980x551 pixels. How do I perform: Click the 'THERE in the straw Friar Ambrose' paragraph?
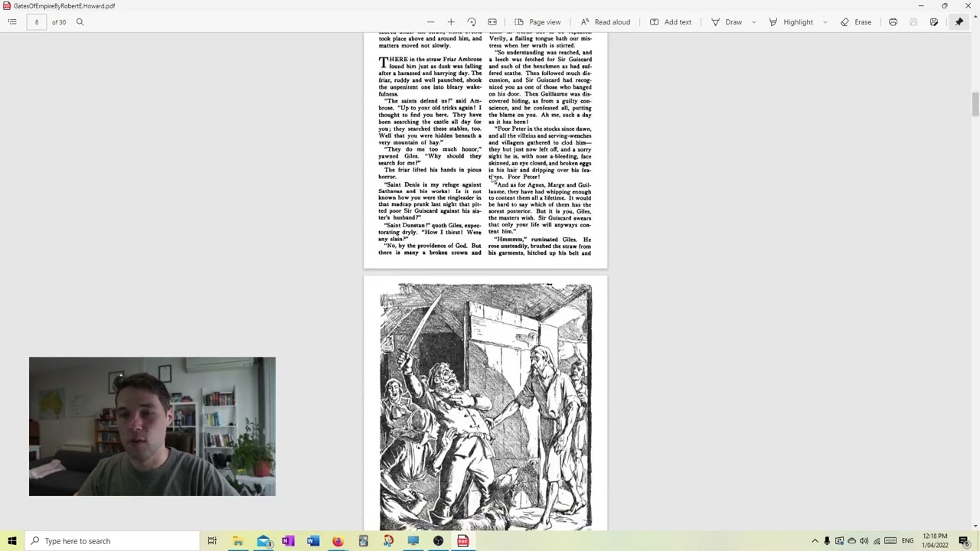click(x=430, y=77)
